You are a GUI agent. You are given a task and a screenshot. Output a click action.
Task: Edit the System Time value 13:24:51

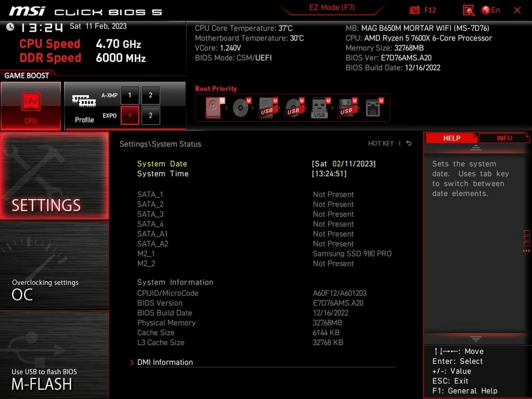[x=329, y=174]
